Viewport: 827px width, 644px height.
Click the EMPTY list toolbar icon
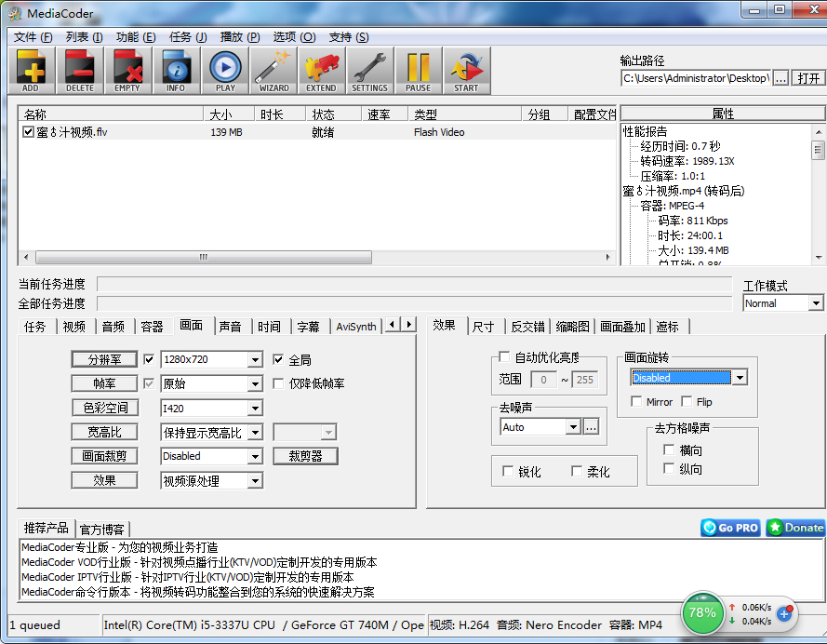click(x=127, y=72)
